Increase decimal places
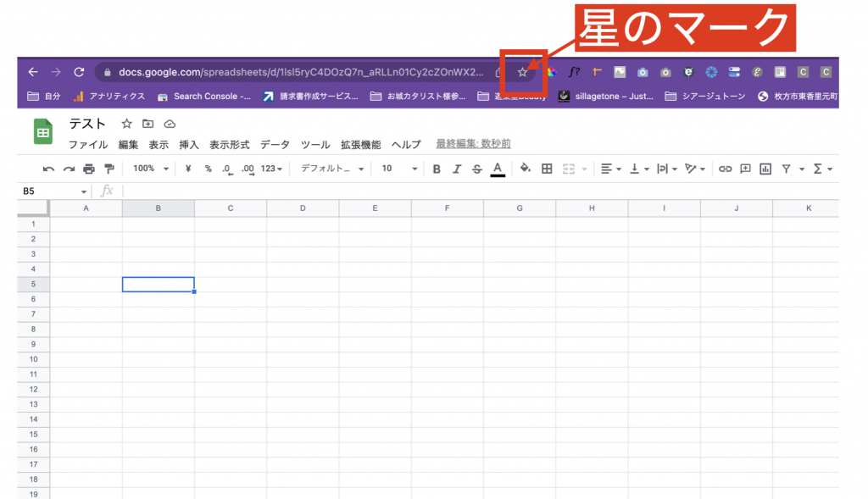The height and width of the screenshot is (499, 868). click(248, 169)
